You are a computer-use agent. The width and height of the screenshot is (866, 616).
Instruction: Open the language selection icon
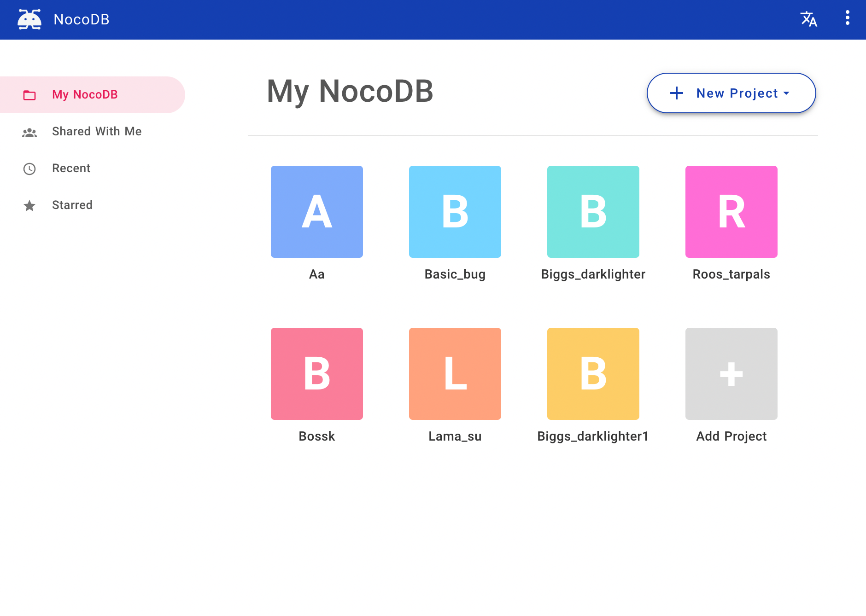click(x=809, y=19)
